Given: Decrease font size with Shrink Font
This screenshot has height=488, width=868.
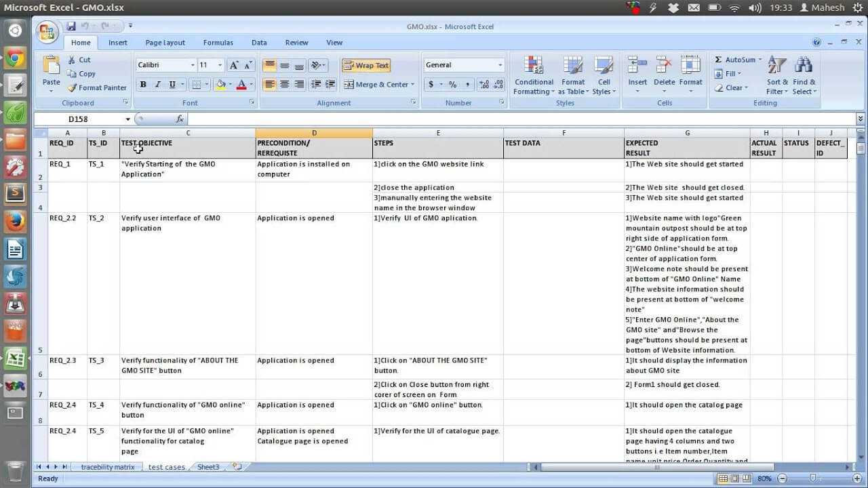Looking at the screenshot, I should 248,65.
